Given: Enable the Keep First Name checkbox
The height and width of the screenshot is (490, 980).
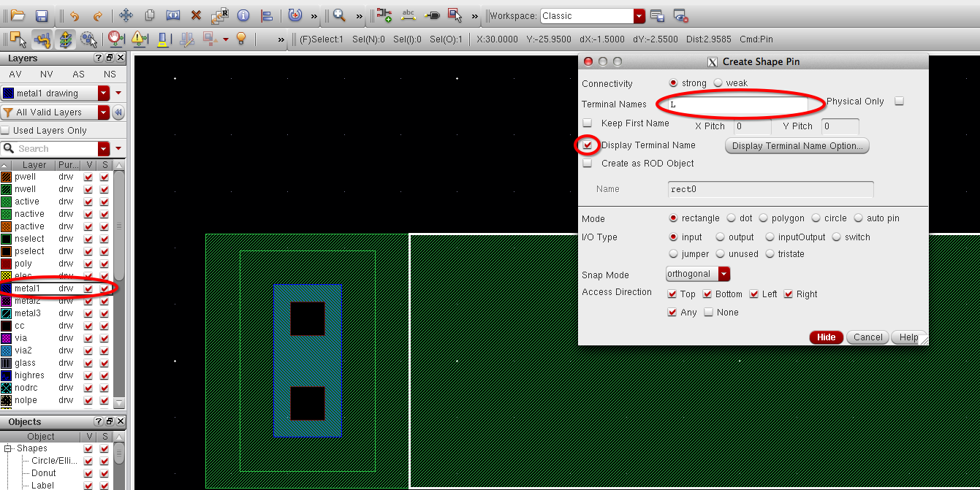Looking at the screenshot, I should coord(587,123).
